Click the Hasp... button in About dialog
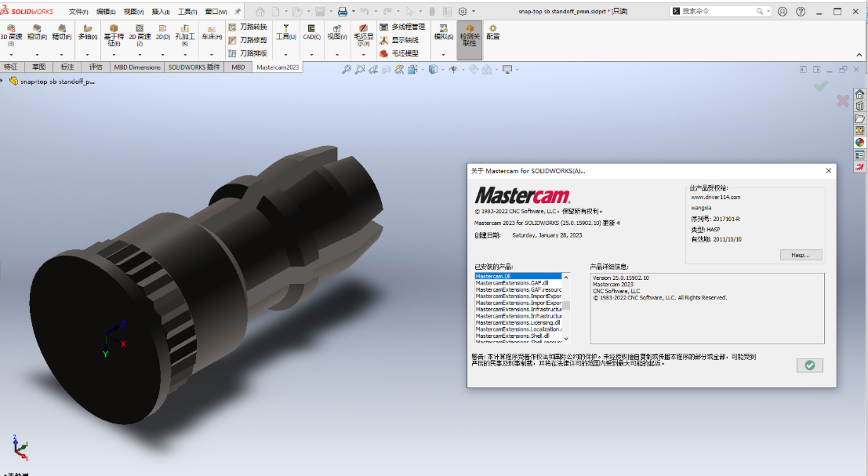The height and width of the screenshot is (476, 868). pos(801,255)
